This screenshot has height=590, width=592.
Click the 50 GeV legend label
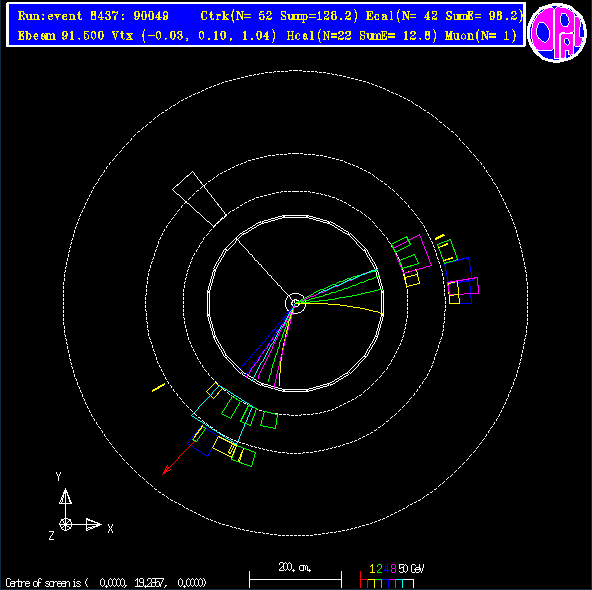pos(412,568)
